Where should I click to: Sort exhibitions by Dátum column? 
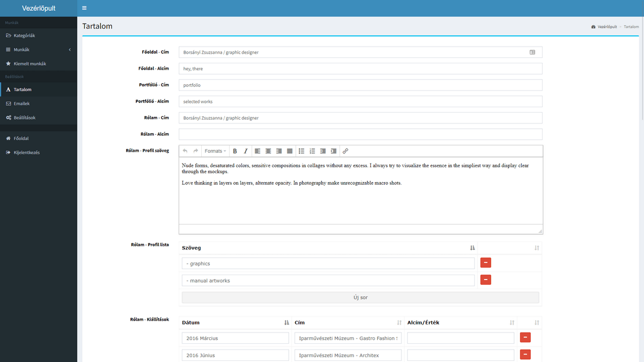pyautogui.click(x=287, y=322)
